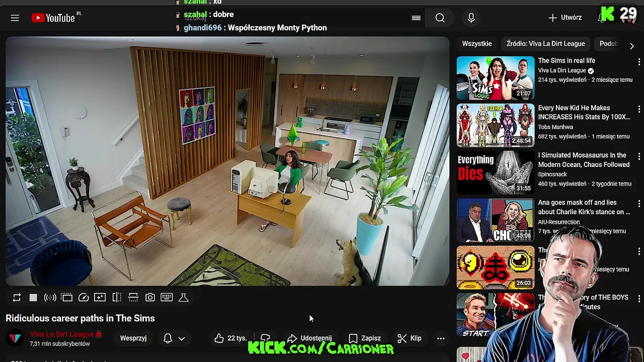Image resolution: width=644 pixels, height=362 pixels.
Task: Open Viva La Dirt League channel avatar
Action: pos(15,338)
